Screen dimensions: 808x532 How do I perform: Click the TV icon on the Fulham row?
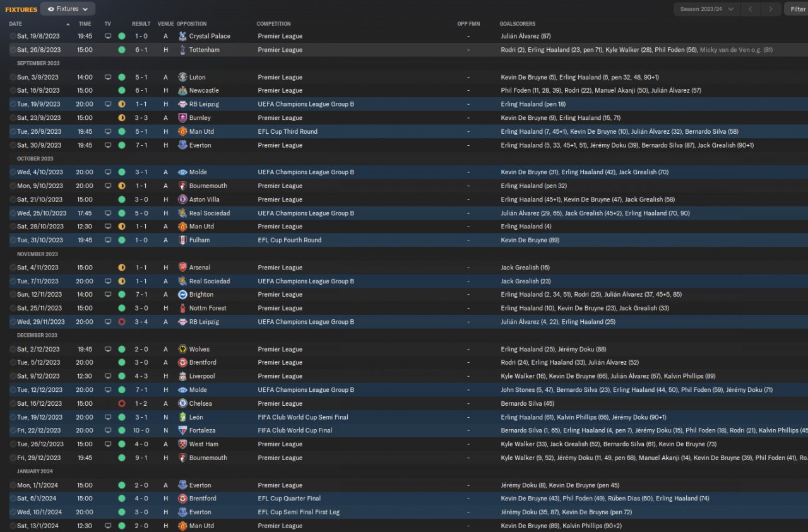[x=108, y=240]
